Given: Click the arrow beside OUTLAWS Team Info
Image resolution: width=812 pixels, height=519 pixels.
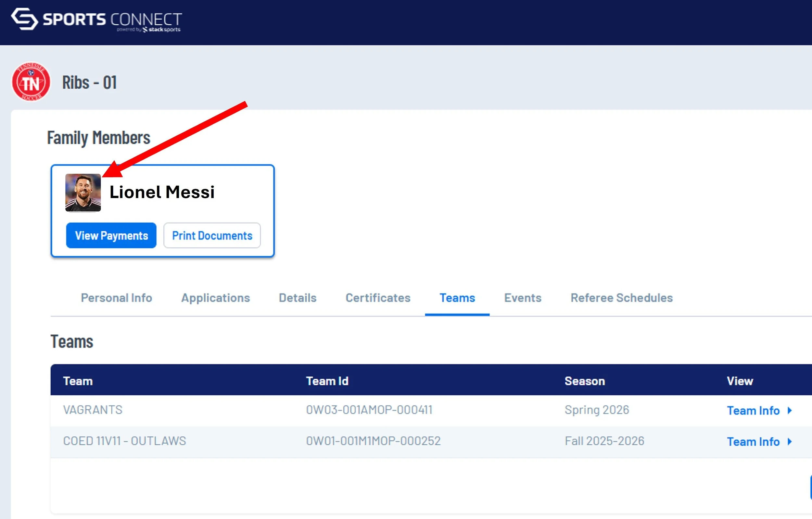Looking at the screenshot, I should pyautogui.click(x=790, y=441).
